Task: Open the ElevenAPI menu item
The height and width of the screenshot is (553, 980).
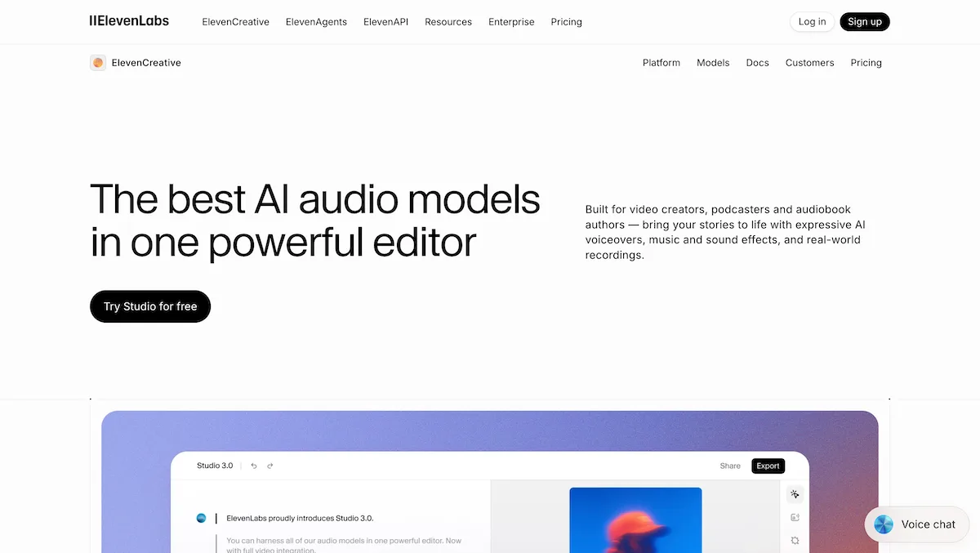Action: (x=385, y=22)
